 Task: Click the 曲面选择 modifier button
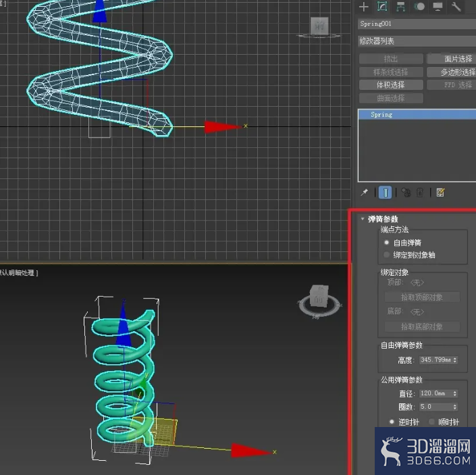pos(391,98)
